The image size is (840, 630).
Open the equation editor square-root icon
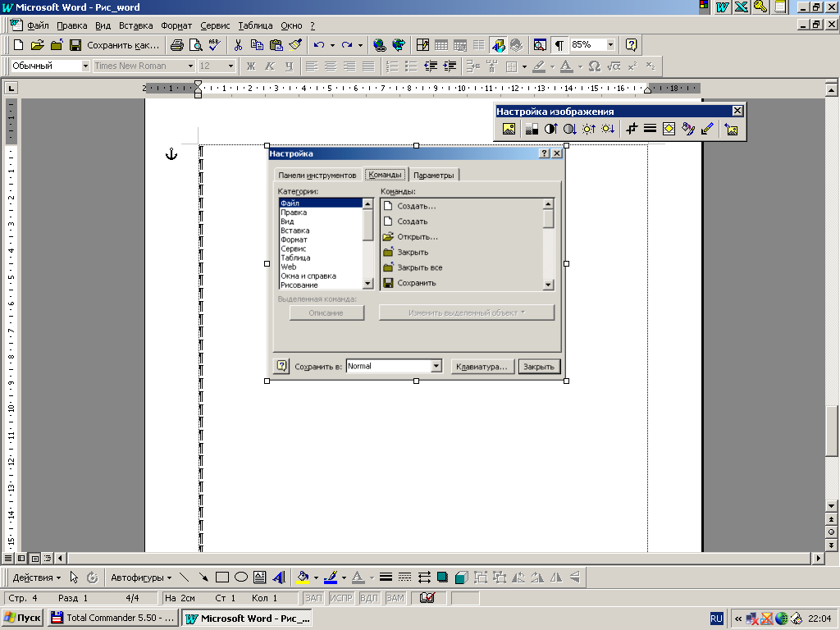(x=614, y=66)
